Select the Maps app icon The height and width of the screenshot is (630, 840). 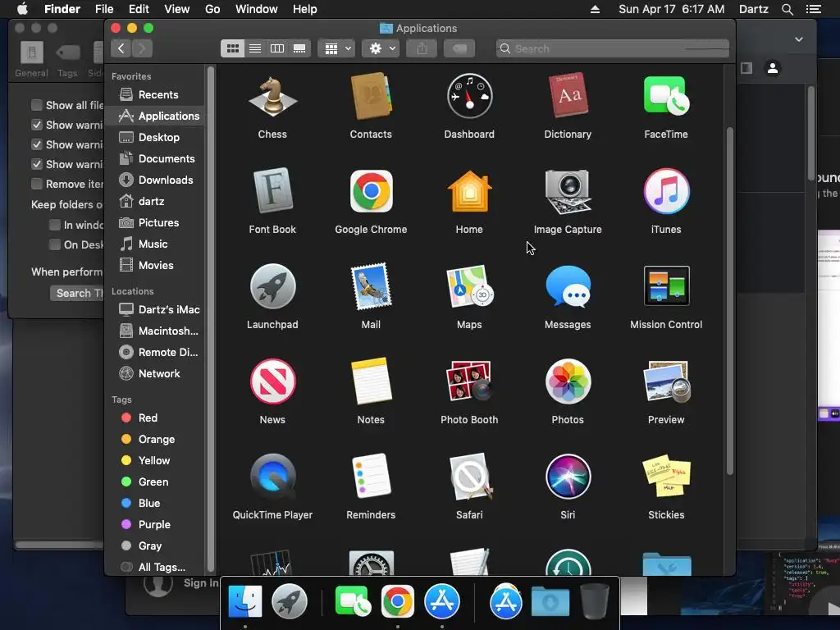click(x=469, y=286)
